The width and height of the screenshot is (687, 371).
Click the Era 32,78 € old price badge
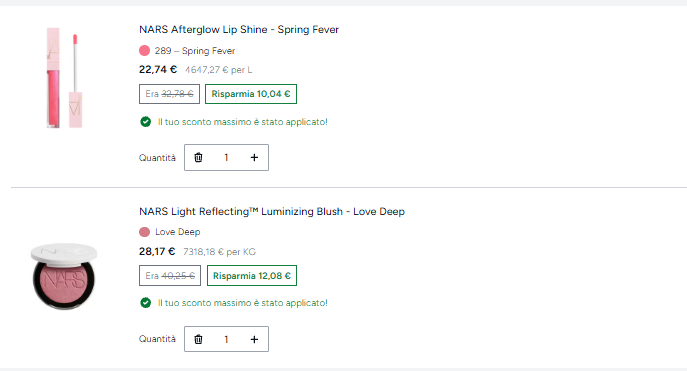pos(170,94)
